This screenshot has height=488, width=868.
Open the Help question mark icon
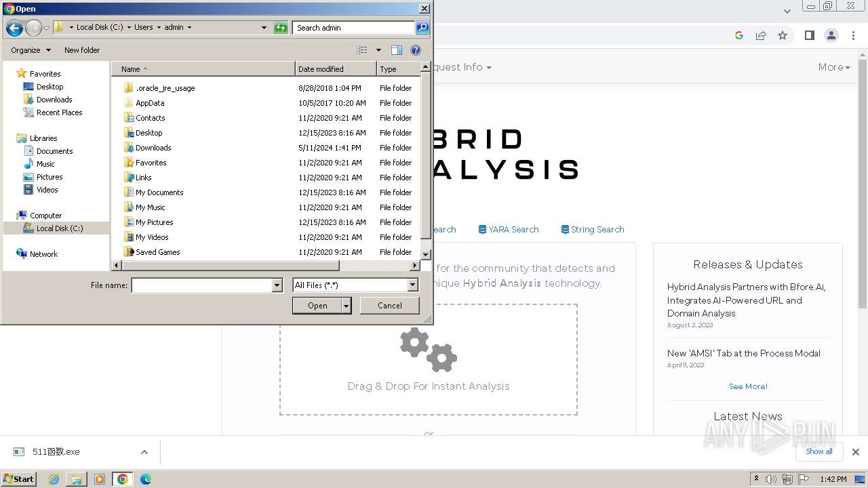[416, 50]
